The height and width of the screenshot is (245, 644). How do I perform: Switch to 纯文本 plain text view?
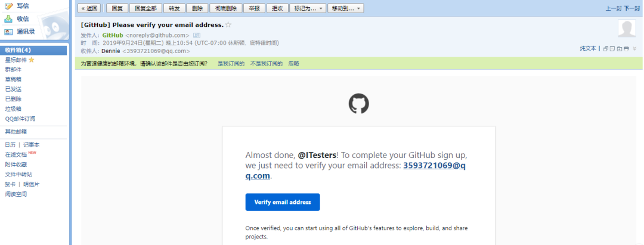tap(588, 48)
